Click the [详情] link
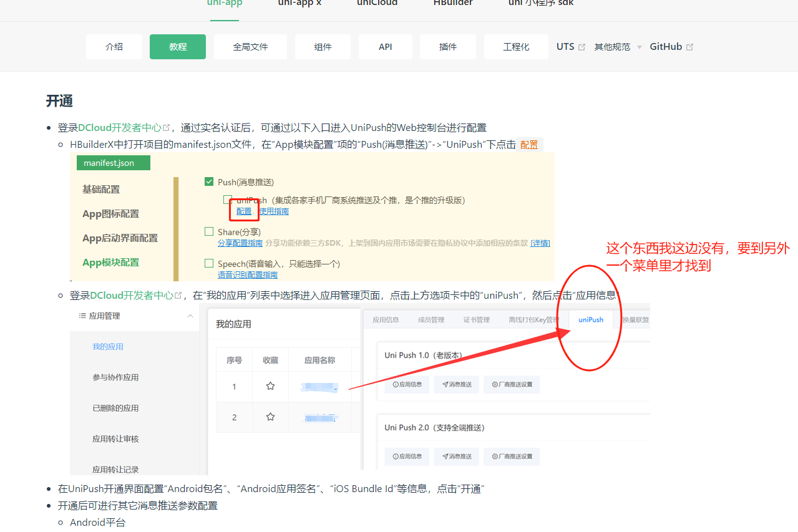The image size is (798, 532). [540, 243]
